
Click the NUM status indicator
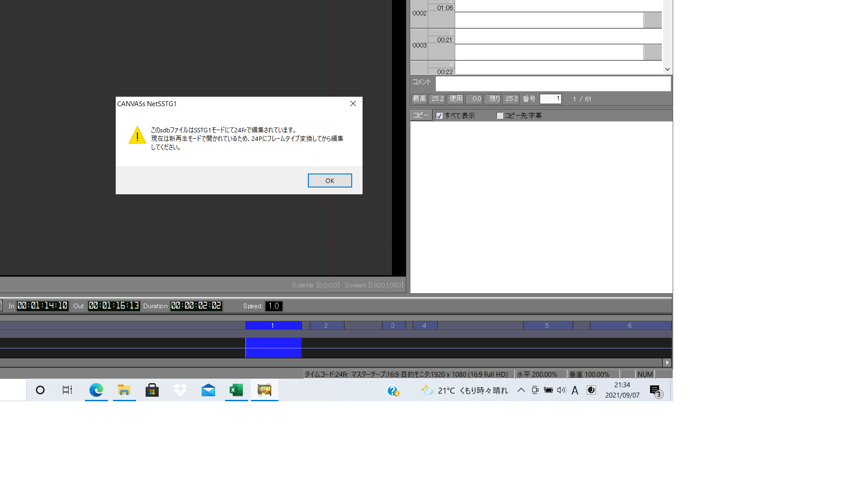(645, 375)
